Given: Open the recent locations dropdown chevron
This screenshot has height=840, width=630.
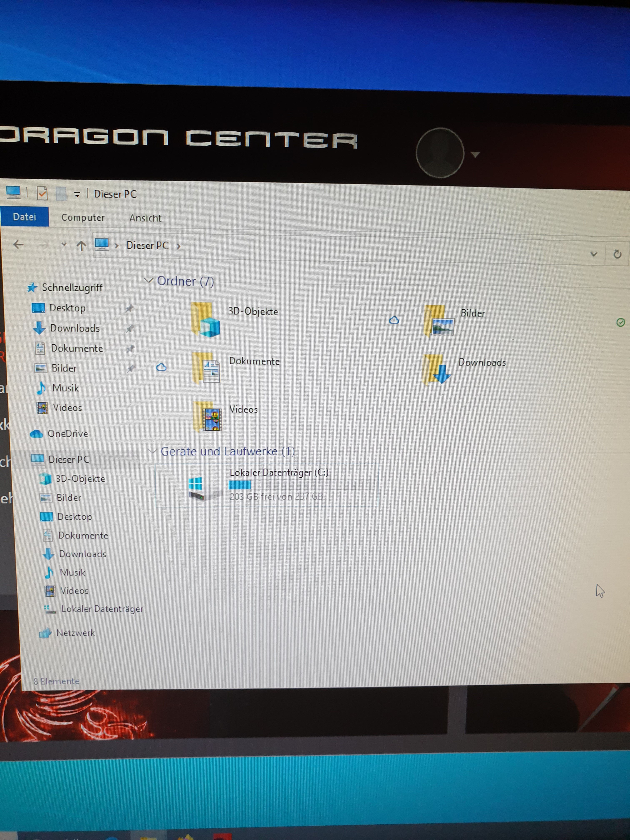Looking at the screenshot, I should pyautogui.click(x=64, y=245).
